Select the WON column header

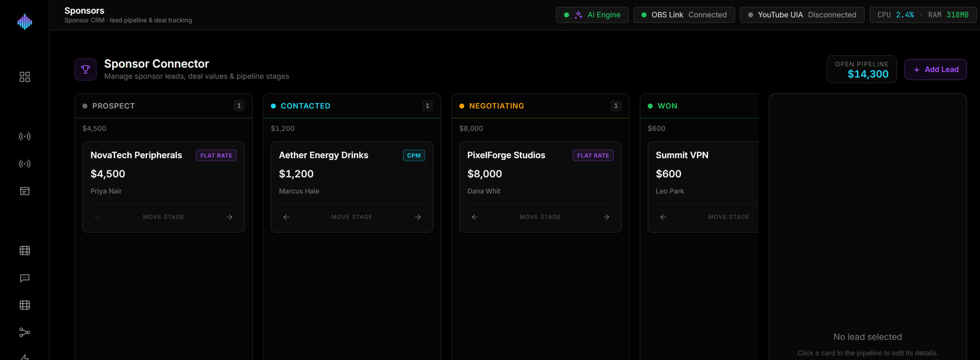point(699,106)
